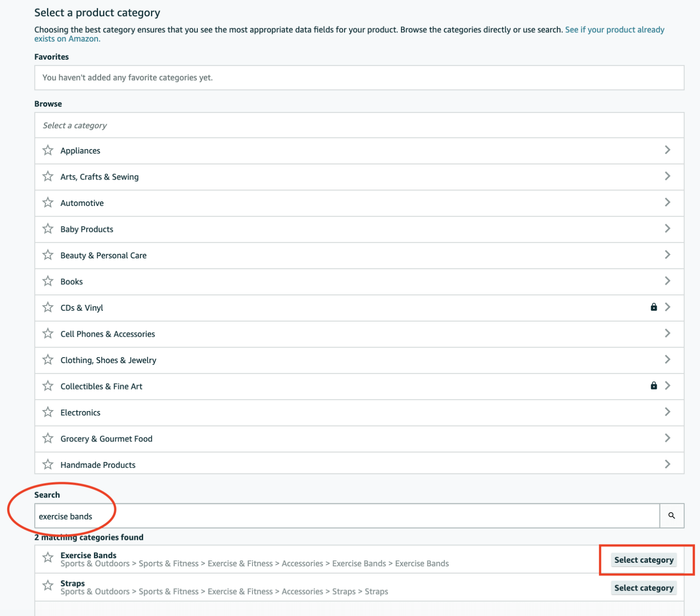This screenshot has height=616, width=700.
Task: Favorite the Exercise Bands search result
Action: tap(48, 558)
